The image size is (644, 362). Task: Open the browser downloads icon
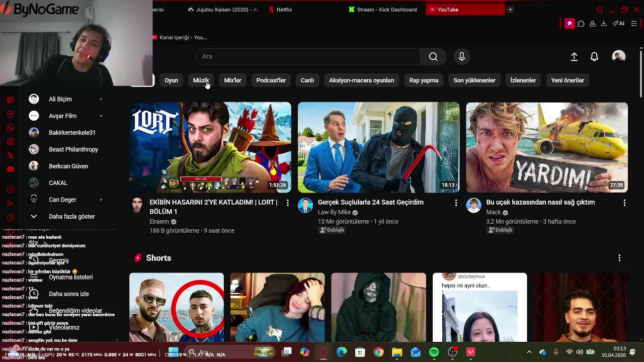(604, 24)
